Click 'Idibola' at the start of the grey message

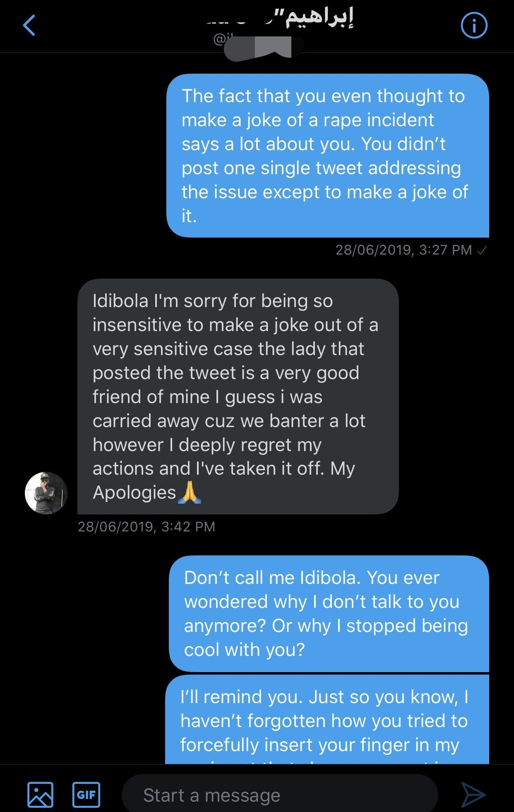point(120,301)
